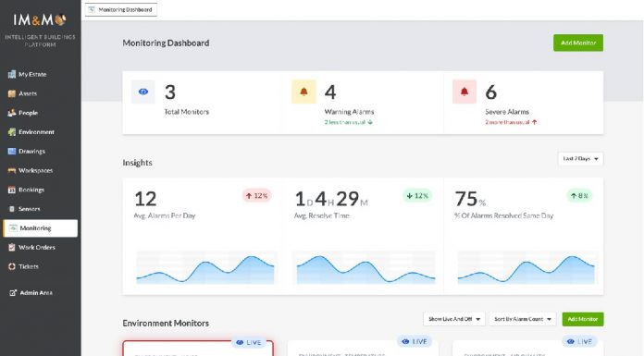Click '2 less than usual' text
Screen dimensions: 644x356
click(344, 122)
